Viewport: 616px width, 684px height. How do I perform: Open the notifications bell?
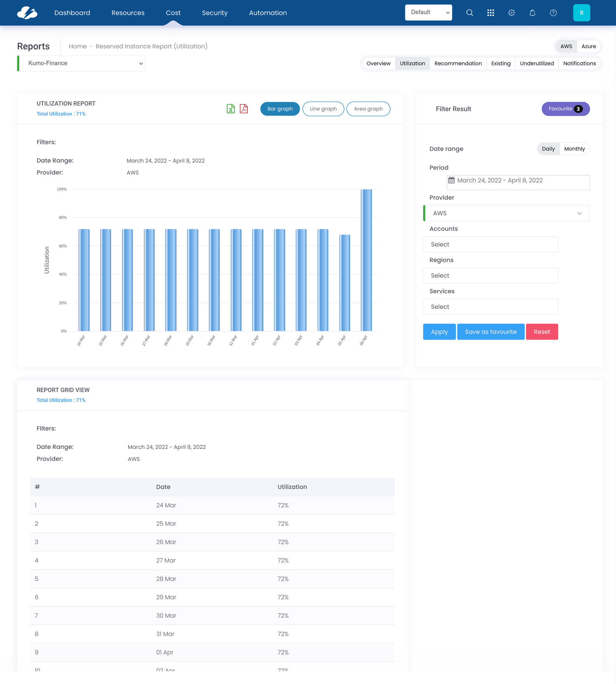532,13
